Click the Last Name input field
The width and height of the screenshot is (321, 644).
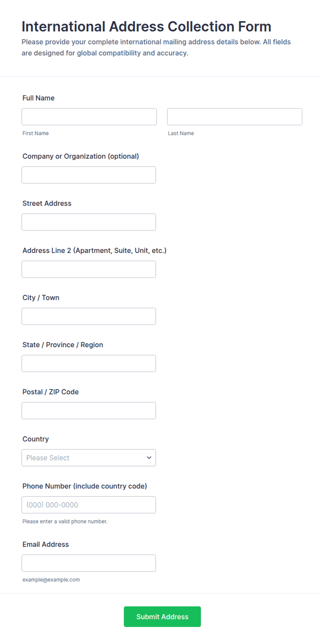coord(235,117)
